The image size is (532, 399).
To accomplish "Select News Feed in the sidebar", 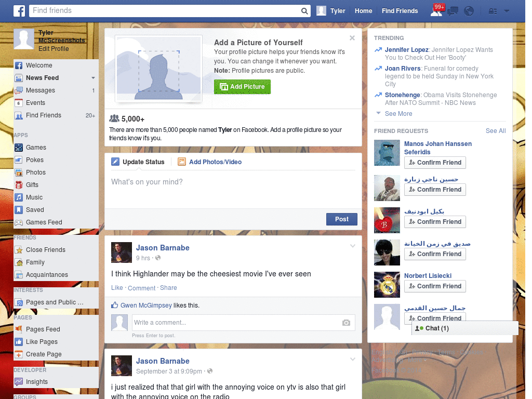I will (43, 78).
